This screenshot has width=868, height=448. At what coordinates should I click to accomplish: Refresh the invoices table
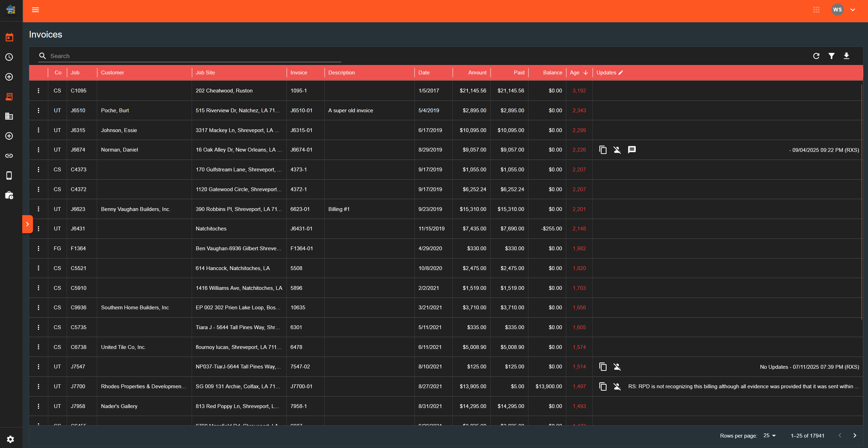(x=816, y=56)
